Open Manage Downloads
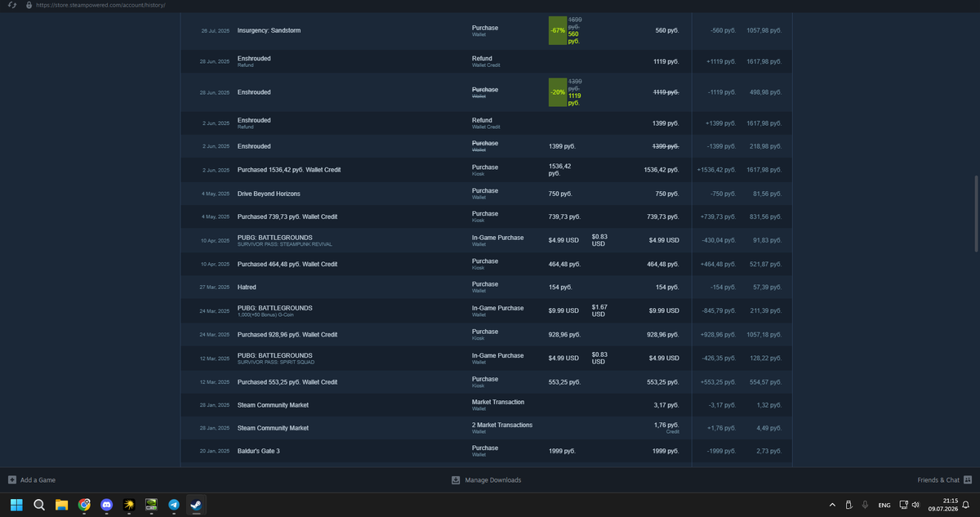The height and width of the screenshot is (517, 980). [x=493, y=479]
